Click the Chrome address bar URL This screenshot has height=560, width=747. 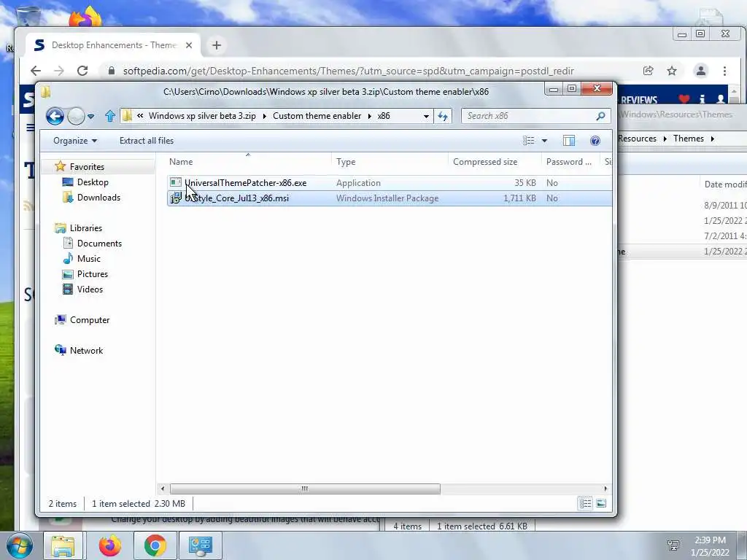pos(348,71)
